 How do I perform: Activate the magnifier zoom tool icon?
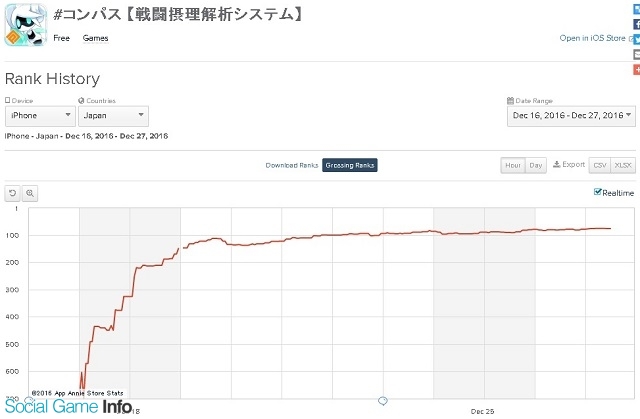30,193
